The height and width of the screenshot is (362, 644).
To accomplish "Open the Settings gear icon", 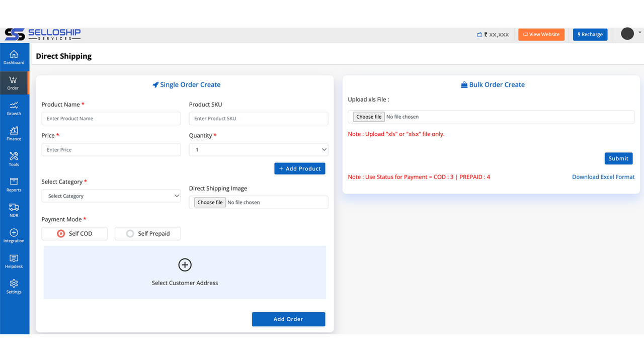I will coord(14,284).
